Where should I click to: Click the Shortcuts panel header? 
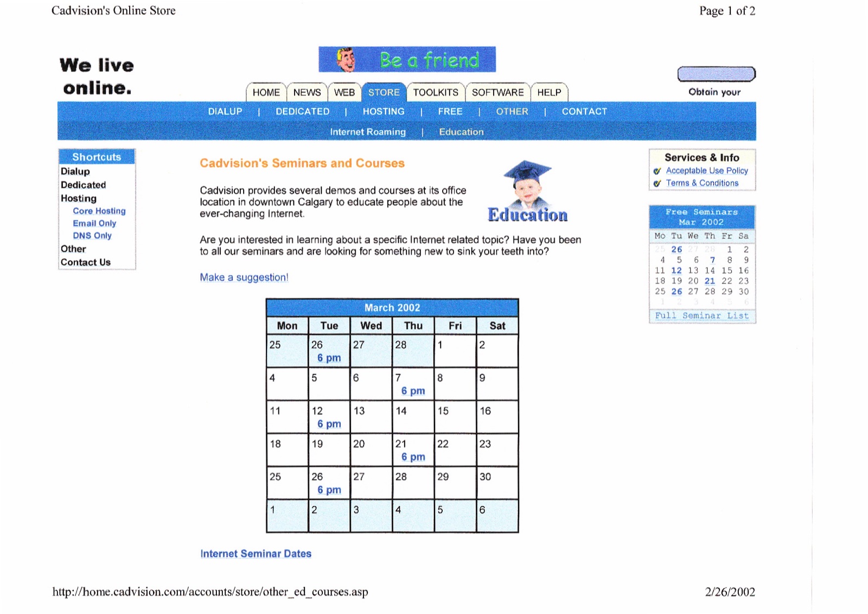click(x=97, y=157)
